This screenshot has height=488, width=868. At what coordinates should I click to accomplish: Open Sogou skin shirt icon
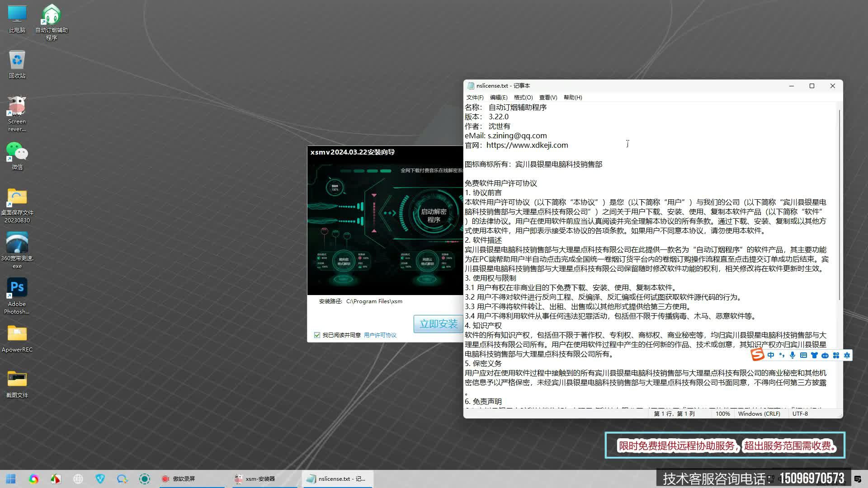(x=814, y=355)
